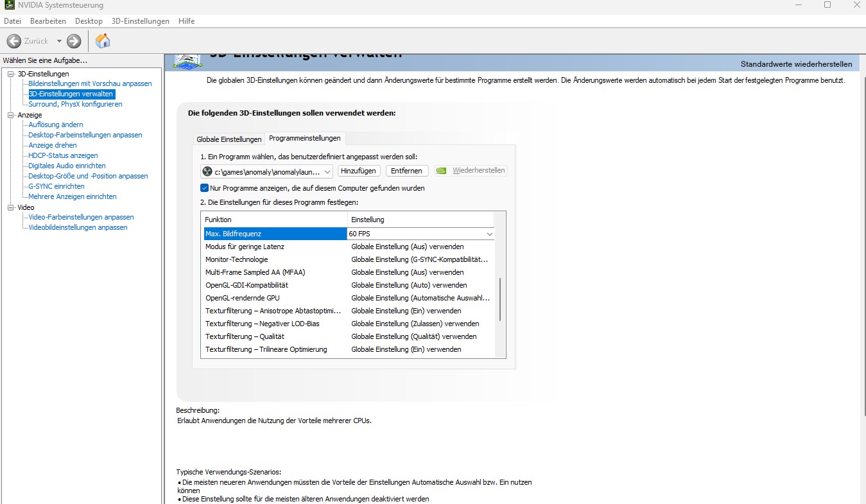866x504 pixels.
Task: Click the 3D settings header image icon
Action: [x=187, y=60]
